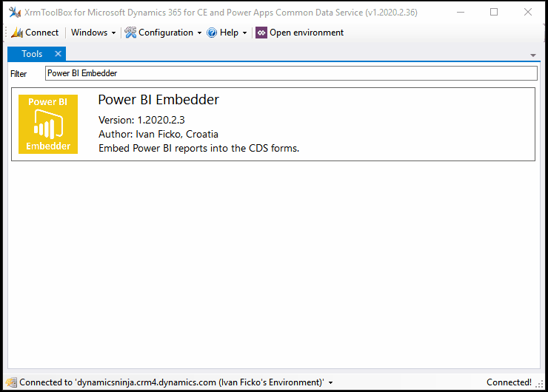Click the Author: Ivan Ficko, Croatia text
548x392 pixels.
[158, 134]
